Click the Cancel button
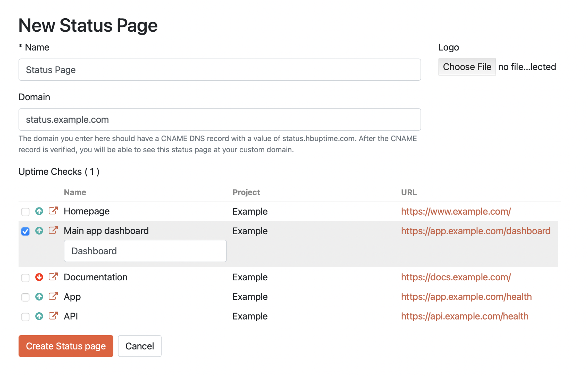 click(139, 346)
